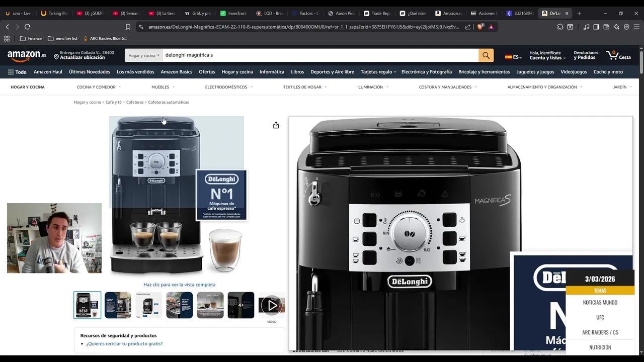Close the active DeLonghi tab
Viewport: 644px width, 362px height.
[567, 13]
